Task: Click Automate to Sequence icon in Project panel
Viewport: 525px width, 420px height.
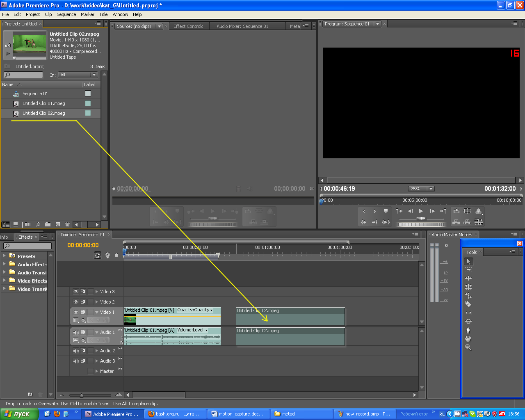Action: tap(28, 224)
